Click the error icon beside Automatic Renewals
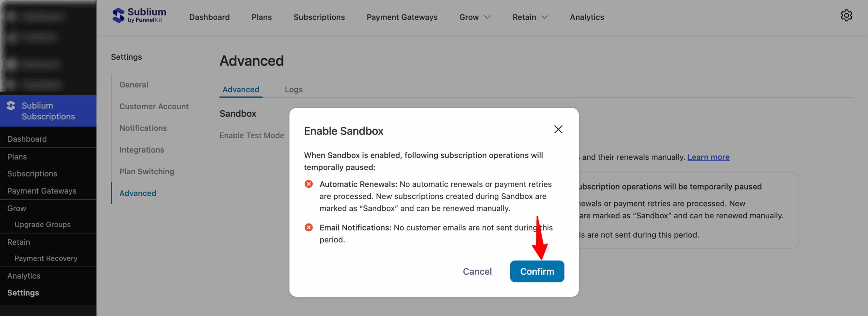This screenshot has width=868, height=316. point(309,184)
